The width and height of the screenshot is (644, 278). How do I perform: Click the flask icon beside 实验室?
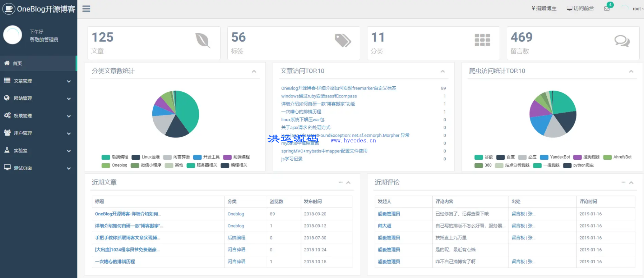[7, 150]
